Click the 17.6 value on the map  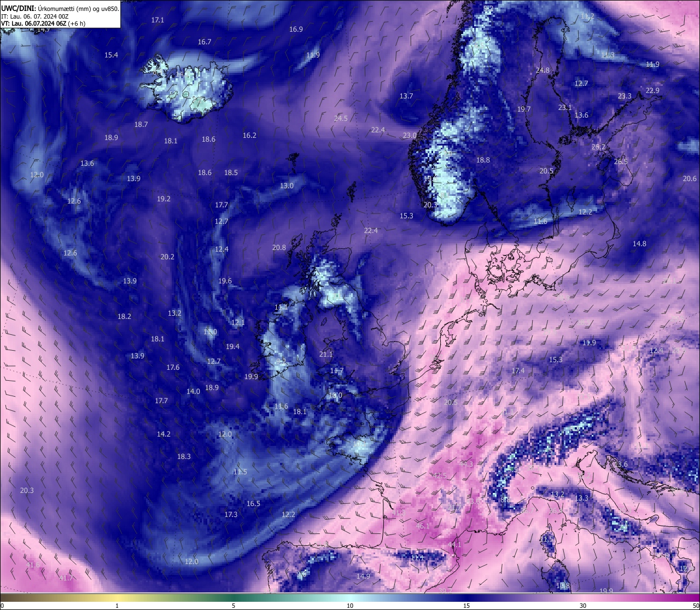click(173, 367)
